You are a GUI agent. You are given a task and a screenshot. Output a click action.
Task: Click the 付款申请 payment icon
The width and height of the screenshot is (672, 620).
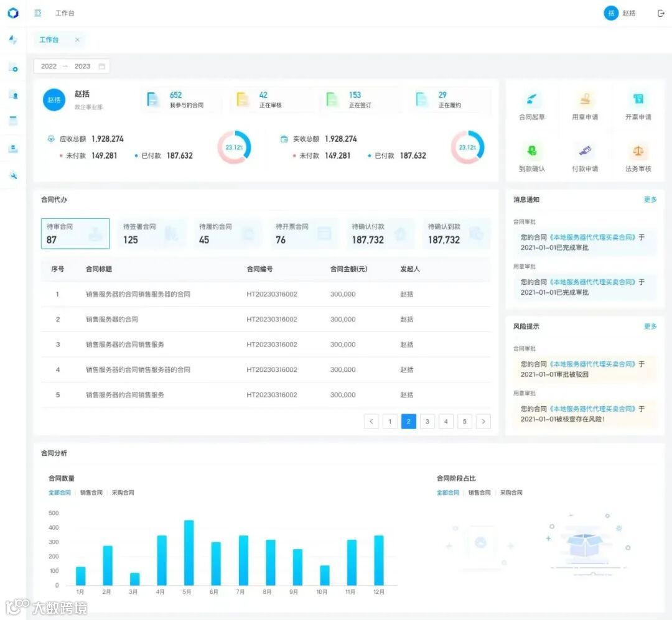point(585,151)
